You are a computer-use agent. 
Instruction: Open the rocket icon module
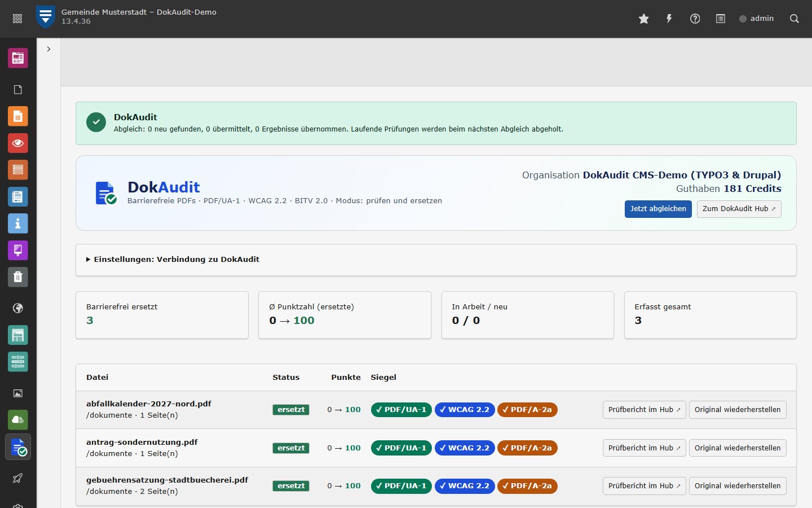[x=18, y=479]
